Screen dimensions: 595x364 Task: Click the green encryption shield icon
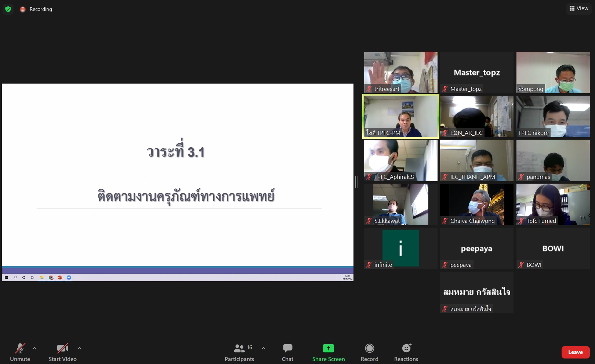pos(8,9)
